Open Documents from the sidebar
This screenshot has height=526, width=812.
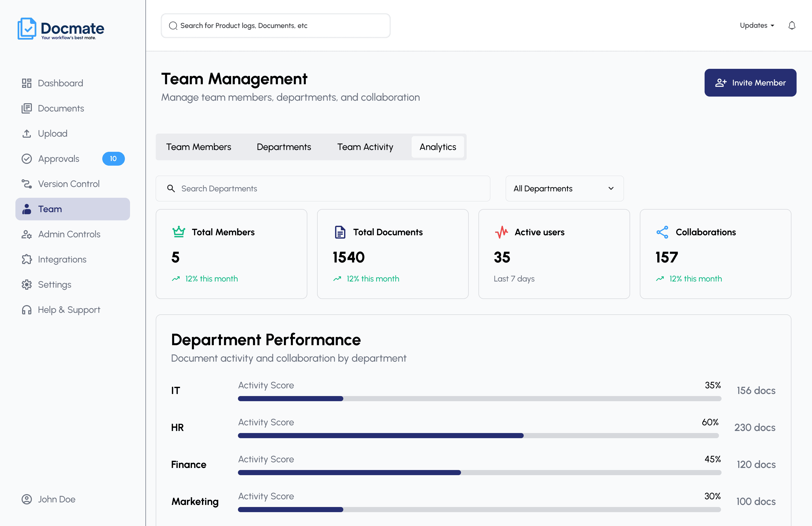(73, 108)
